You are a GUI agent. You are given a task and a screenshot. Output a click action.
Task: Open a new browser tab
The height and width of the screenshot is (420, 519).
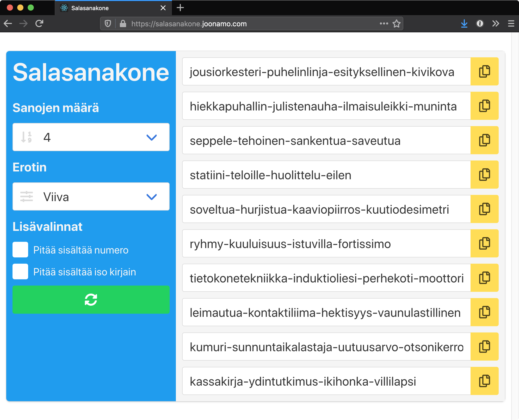point(180,8)
